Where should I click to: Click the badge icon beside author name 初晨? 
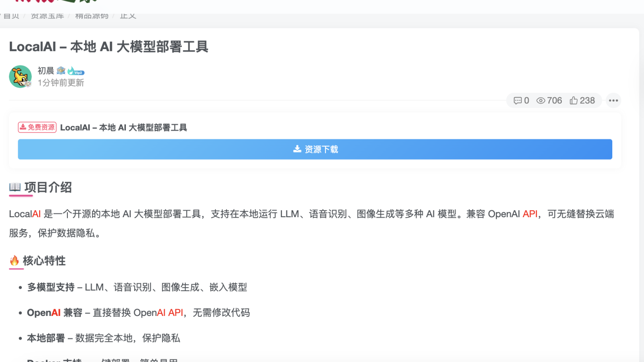(x=61, y=71)
